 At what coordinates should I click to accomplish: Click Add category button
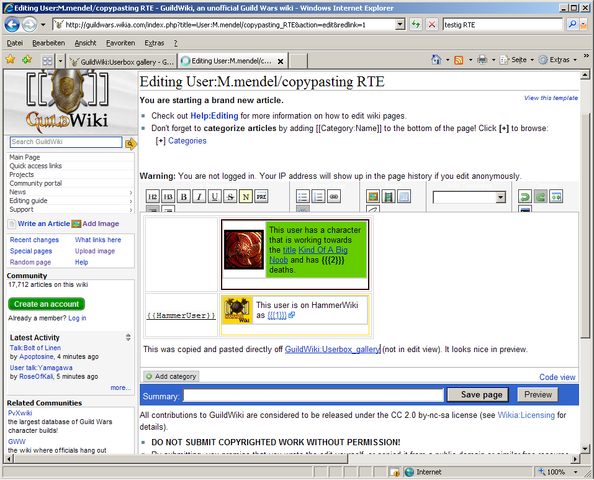[171, 376]
